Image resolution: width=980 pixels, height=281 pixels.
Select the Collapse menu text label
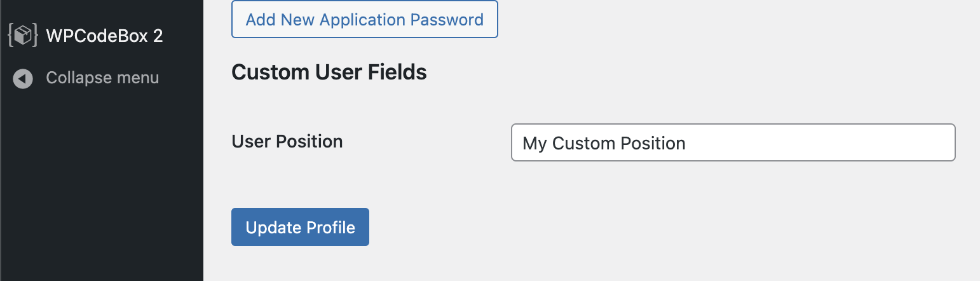coord(102,78)
